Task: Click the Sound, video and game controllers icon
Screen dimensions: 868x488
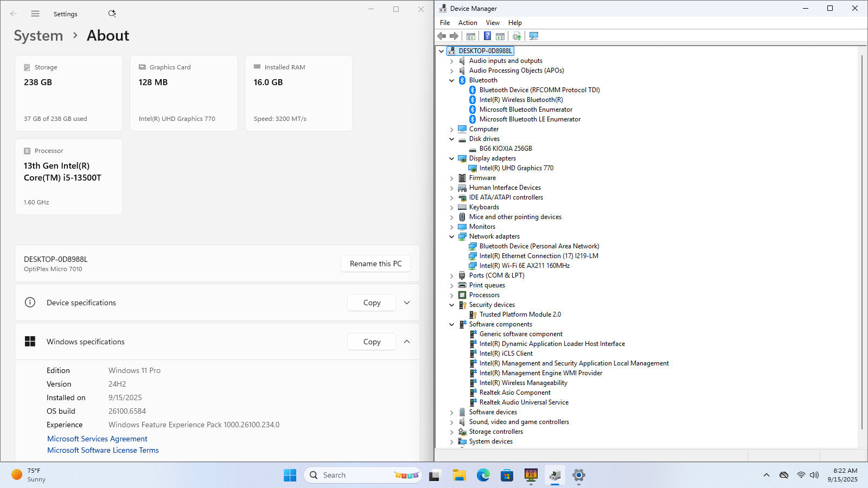Action: [462, 422]
